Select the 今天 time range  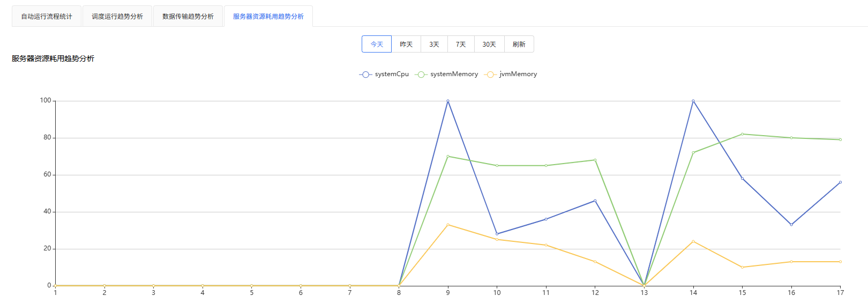pos(377,44)
